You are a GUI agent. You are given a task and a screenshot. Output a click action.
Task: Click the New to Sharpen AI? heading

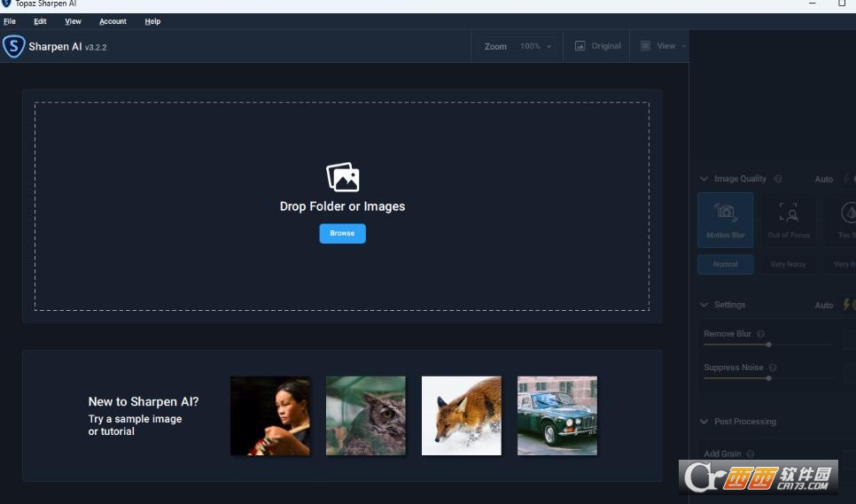point(144,401)
